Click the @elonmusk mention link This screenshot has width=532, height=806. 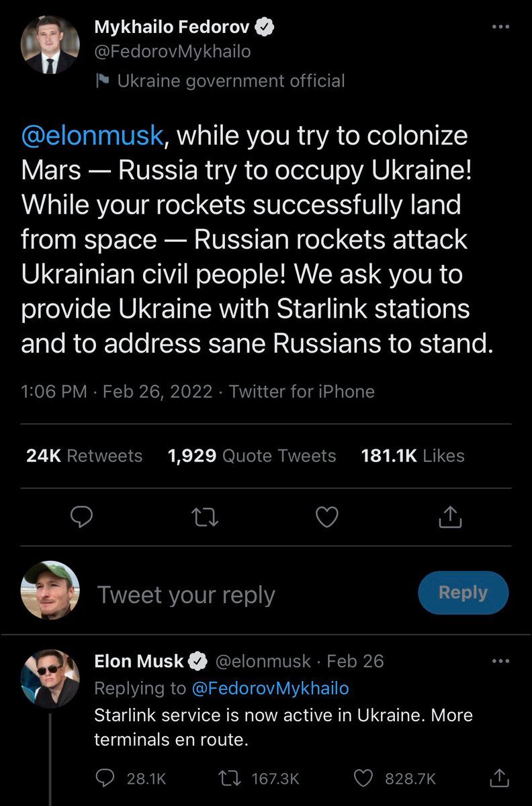coord(92,136)
